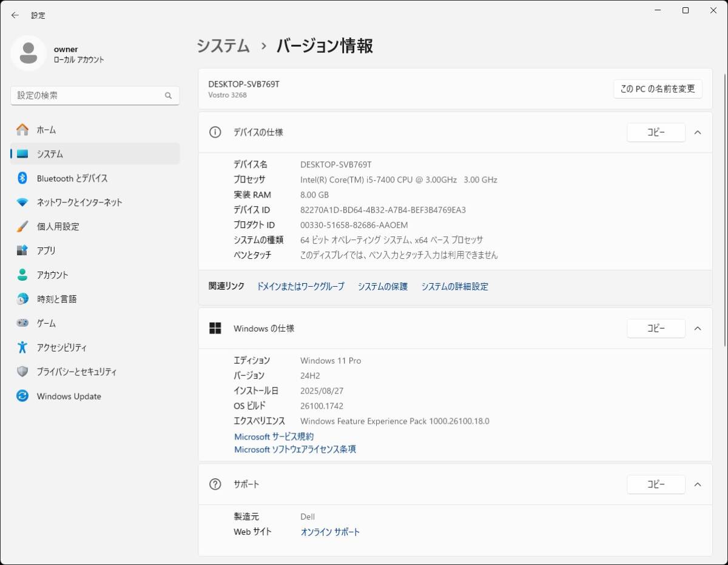Click the Apps icon in sidebar
This screenshot has height=565, width=728.
22,250
